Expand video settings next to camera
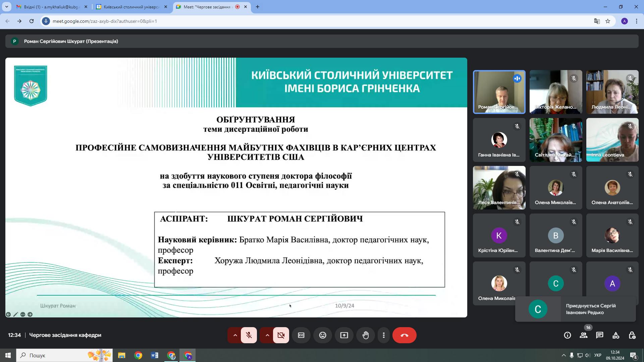 [267, 335]
